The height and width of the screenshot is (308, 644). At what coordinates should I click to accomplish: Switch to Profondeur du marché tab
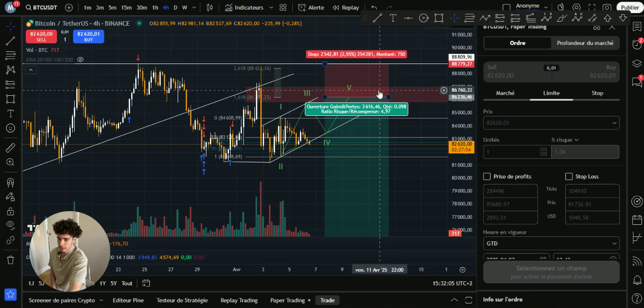[x=585, y=43]
